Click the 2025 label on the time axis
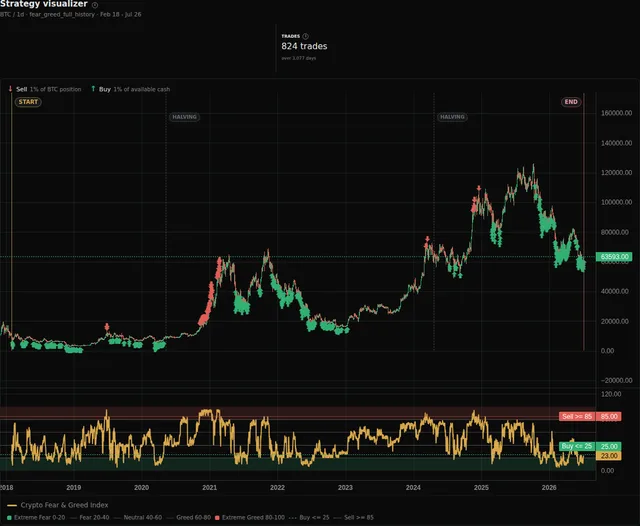 (481, 487)
